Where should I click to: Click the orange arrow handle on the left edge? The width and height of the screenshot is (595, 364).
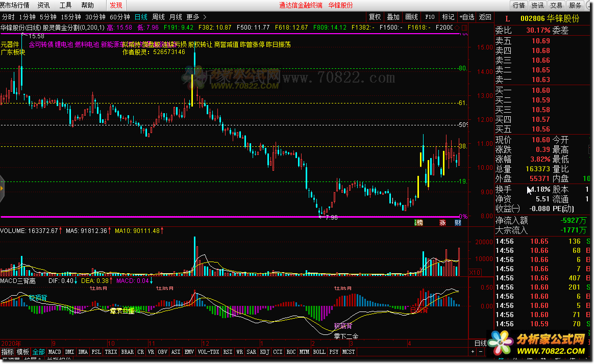2,188
